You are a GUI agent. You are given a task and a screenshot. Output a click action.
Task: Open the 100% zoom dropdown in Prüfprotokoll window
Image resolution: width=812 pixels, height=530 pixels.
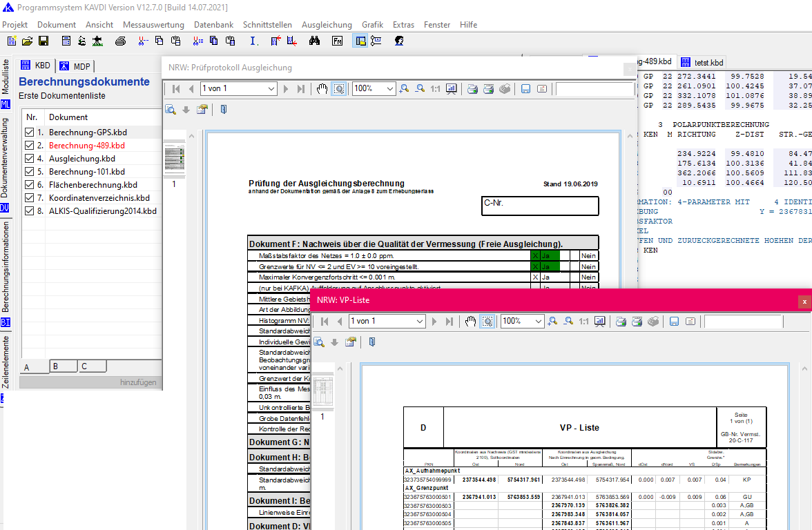(390, 88)
